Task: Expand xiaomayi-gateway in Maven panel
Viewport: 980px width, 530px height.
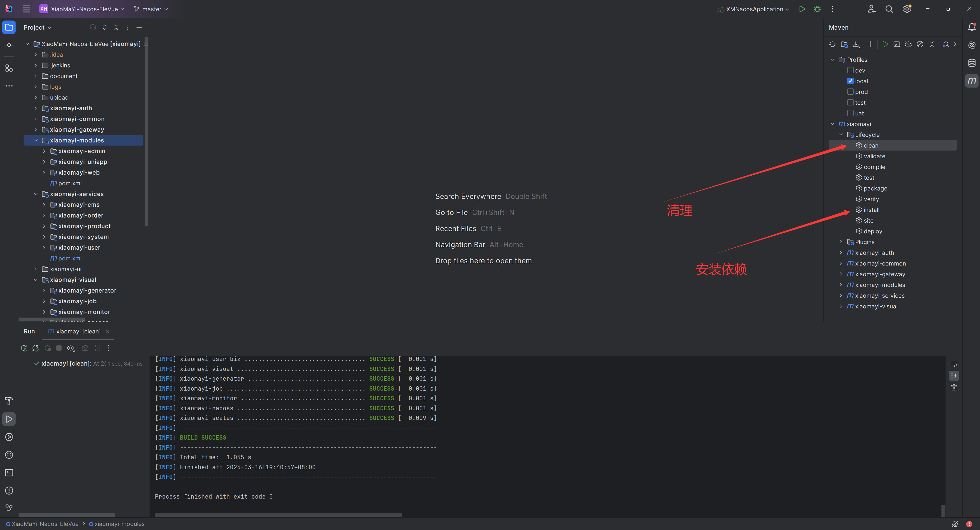Action: [x=841, y=274]
